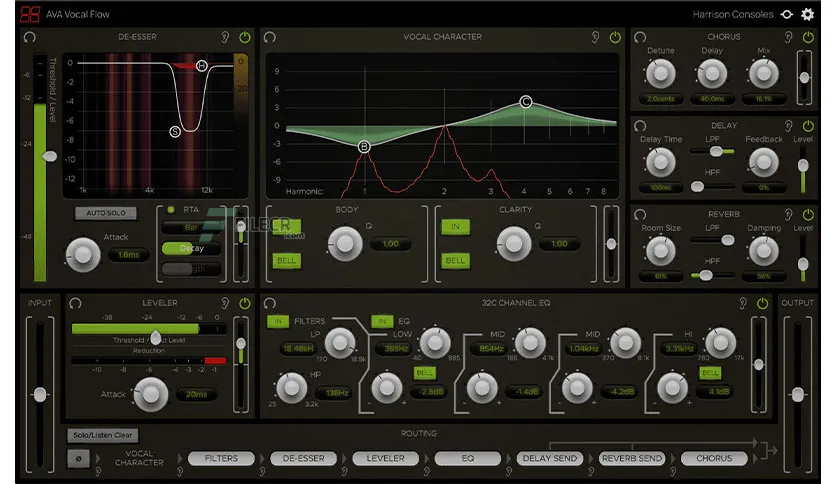Click the Leveler threshold slider handle
The image size is (836, 484).
coord(156,336)
